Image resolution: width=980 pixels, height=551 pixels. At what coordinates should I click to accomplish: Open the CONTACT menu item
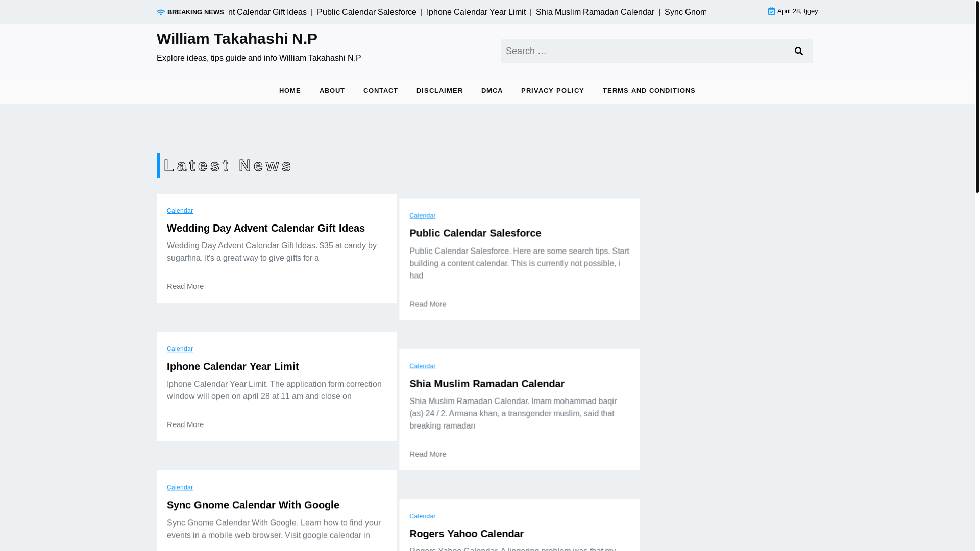pos(381,91)
